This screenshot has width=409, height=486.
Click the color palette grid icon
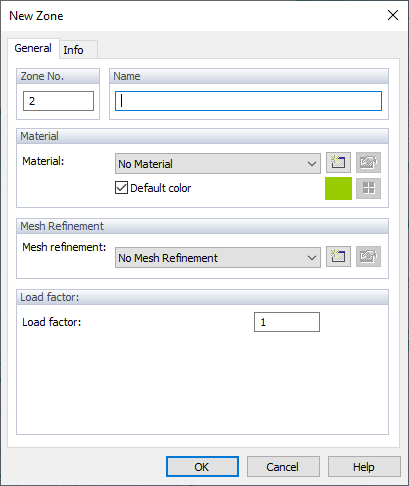click(x=368, y=188)
